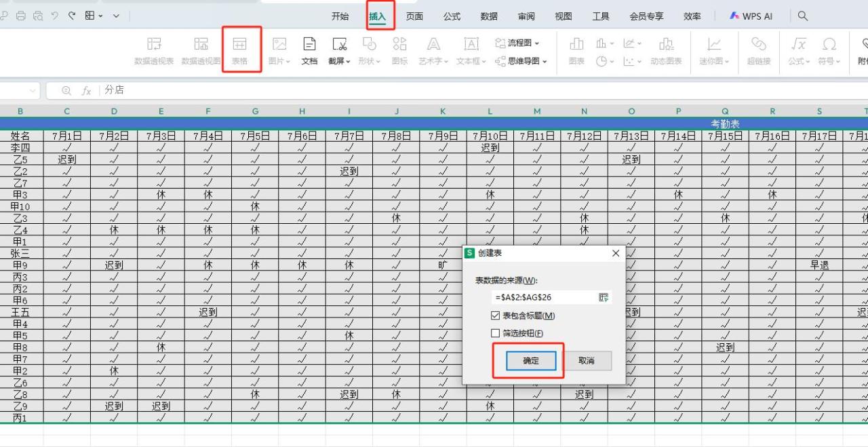
Task: Click the 表格 table icon in ribbon
Action: point(240,51)
